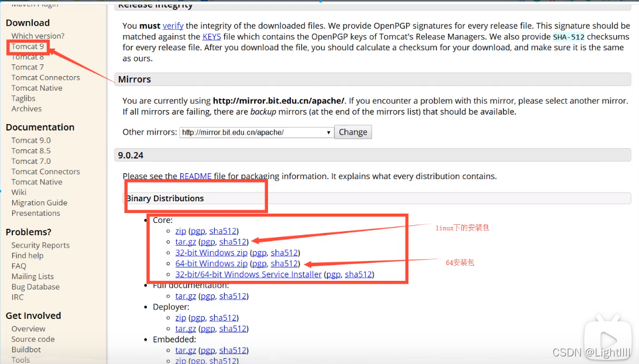Open pgp link for 64-bit Windows zip
Viewport: 639px width, 364px height.
click(x=259, y=264)
